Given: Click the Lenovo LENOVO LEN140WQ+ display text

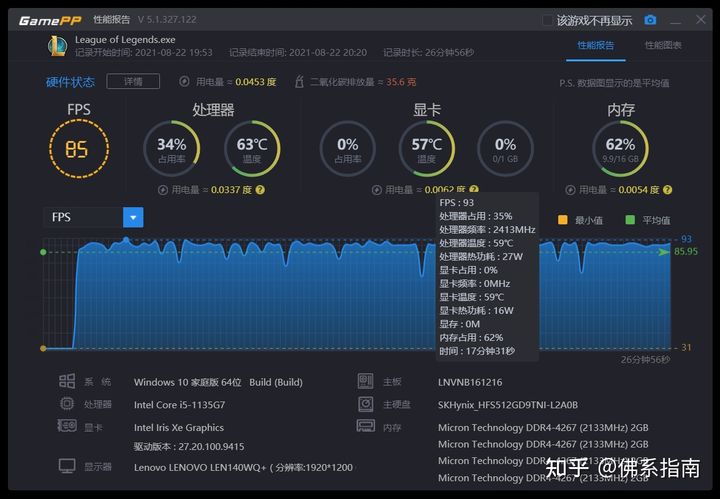Looking at the screenshot, I should 243,468.
